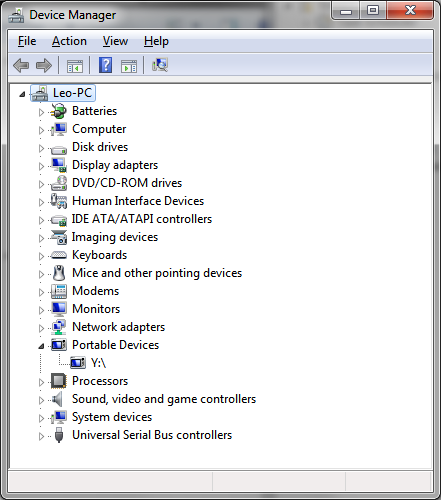Viewport: 441px width, 500px height.
Task: Select the Y:\ portable device
Action: click(x=98, y=363)
